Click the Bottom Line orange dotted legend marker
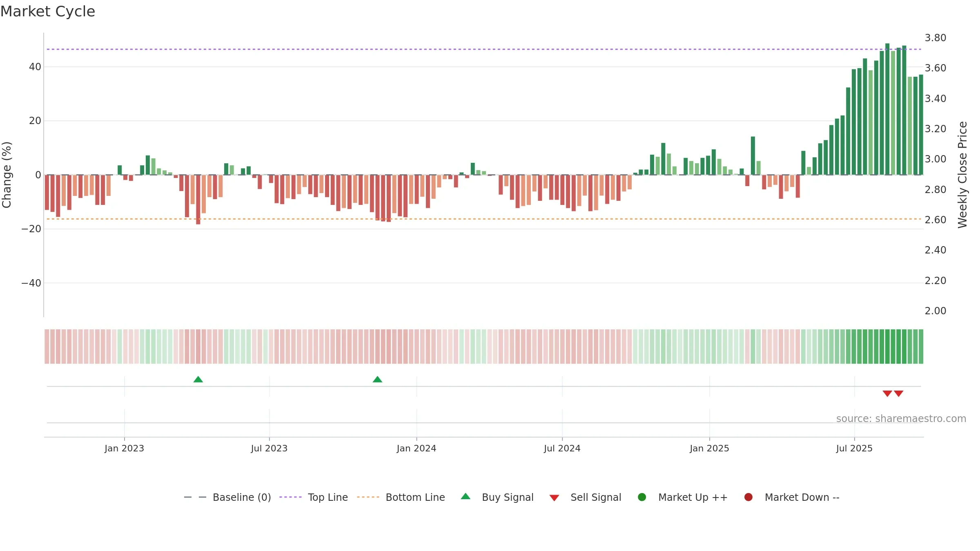980x551 pixels. [x=368, y=497]
